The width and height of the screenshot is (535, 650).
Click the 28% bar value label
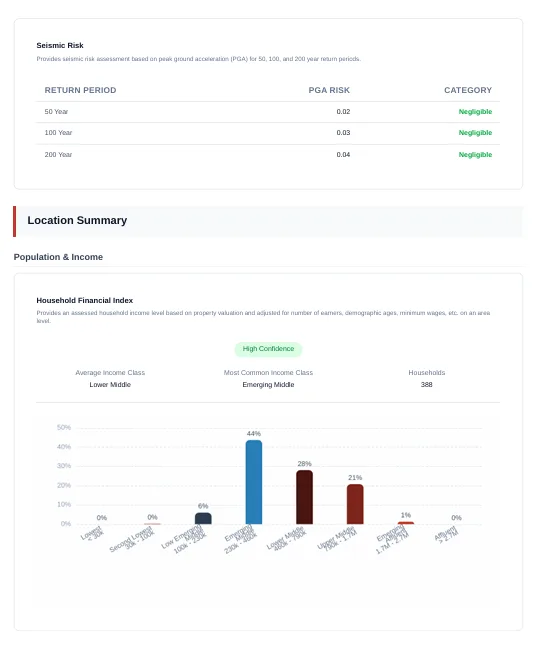pos(304,464)
